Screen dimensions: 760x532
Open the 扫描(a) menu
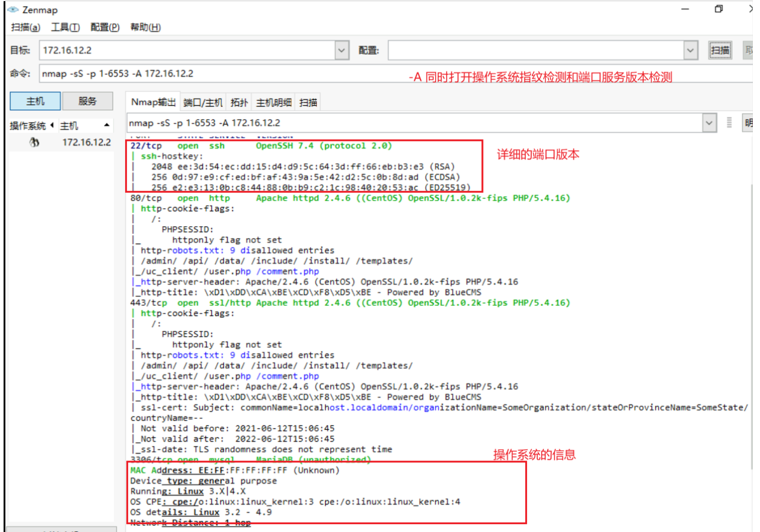click(26, 27)
